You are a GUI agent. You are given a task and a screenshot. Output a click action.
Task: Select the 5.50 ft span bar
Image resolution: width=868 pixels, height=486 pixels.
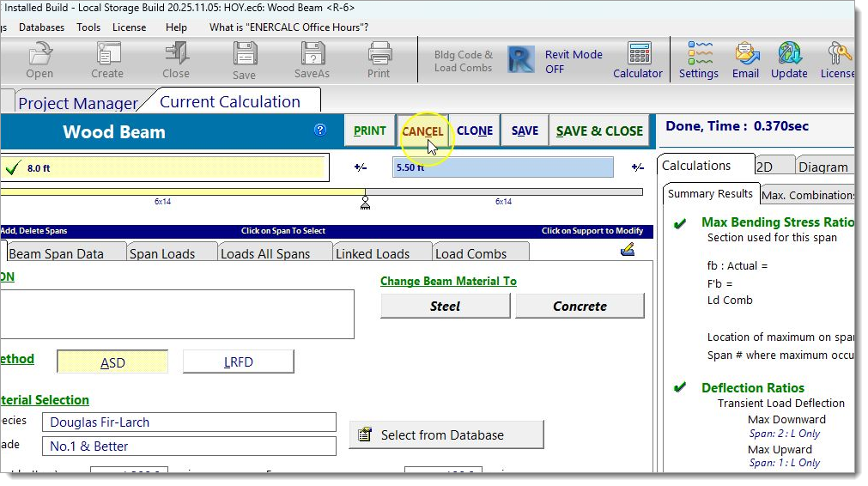pyautogui.click(x=503, y=167)
